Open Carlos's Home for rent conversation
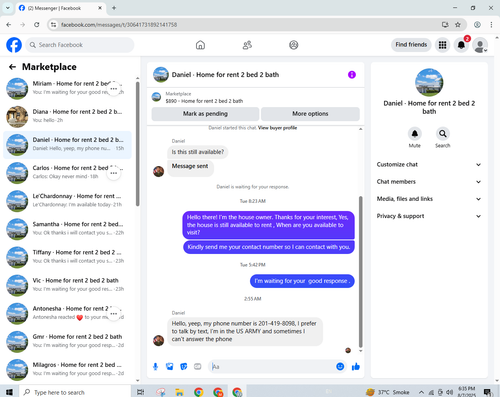The width and height of the screenshot is (500, 397). pos(67,173)
